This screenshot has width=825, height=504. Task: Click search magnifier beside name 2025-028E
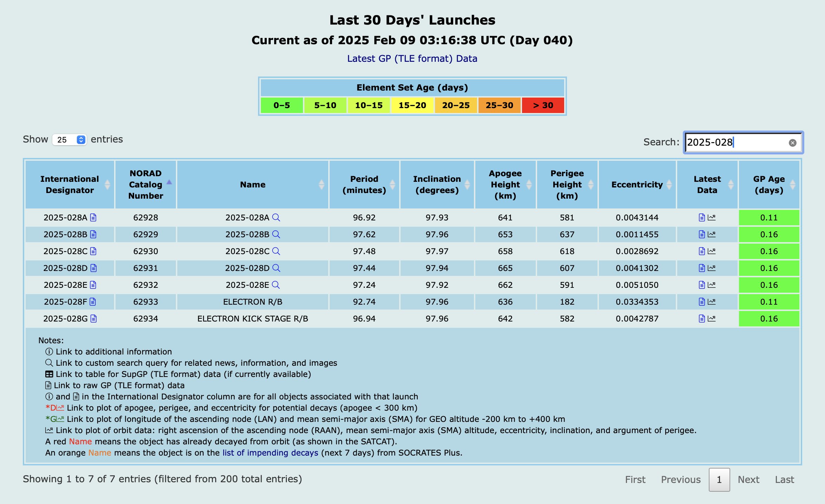pos(276,285)
